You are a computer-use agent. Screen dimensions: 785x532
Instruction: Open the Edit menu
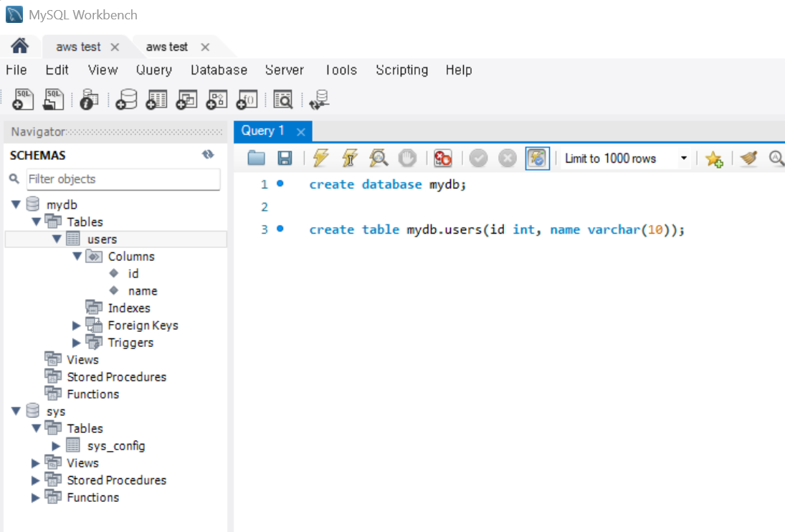(x=57, y=70)
